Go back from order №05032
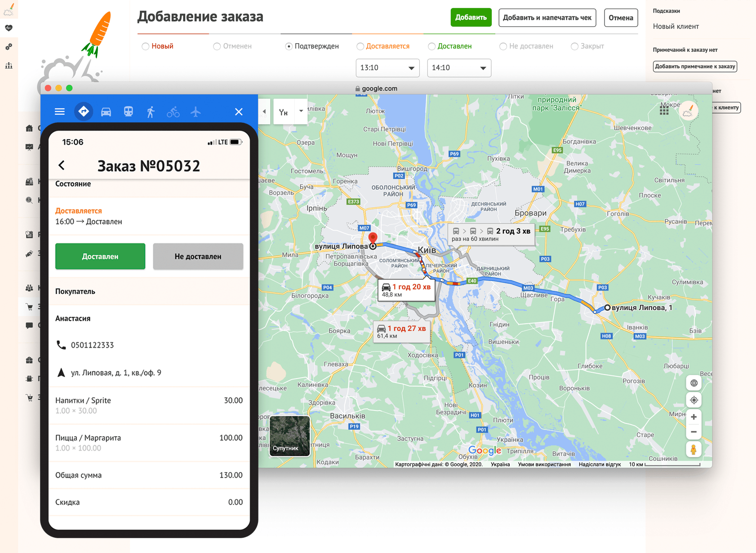This screenshot has height=553, width=756. click(62, 165)
